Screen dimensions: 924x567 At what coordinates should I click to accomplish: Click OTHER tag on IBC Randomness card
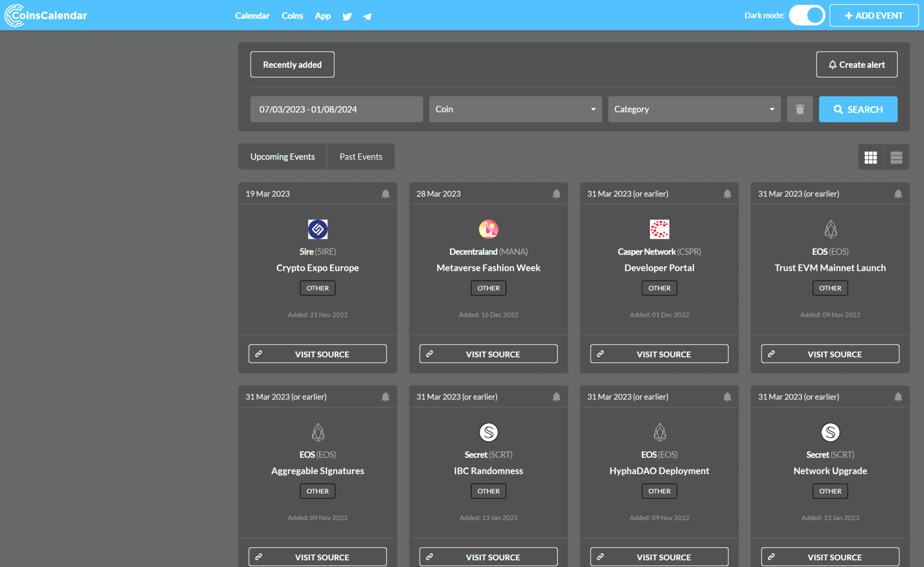[x=489, y=491]
